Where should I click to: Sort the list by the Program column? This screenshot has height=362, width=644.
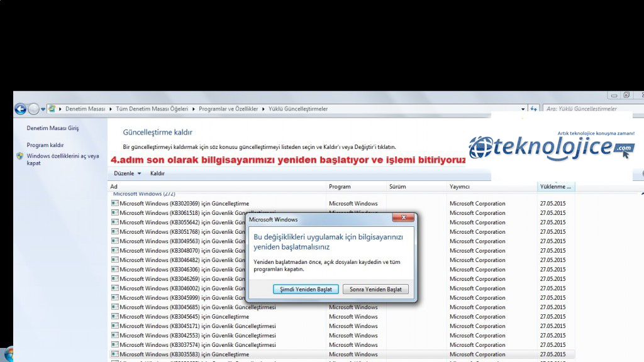pos(356,186)
